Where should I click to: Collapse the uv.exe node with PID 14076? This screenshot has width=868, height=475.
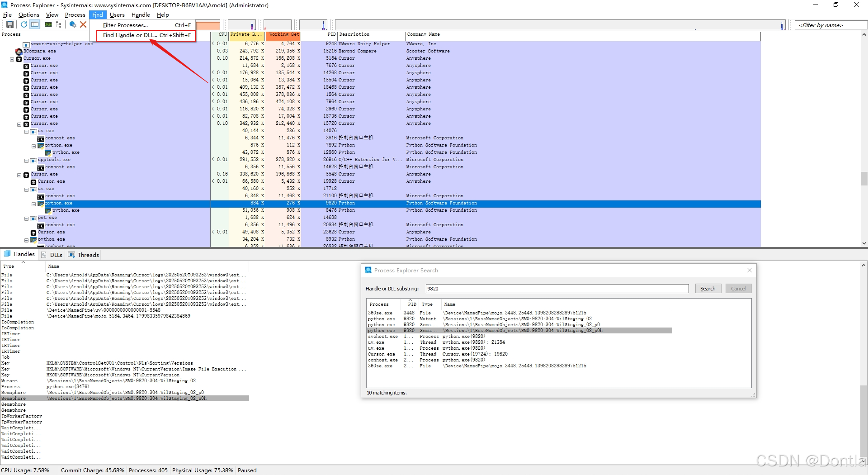pyautogui.click(x=26, y=132)
